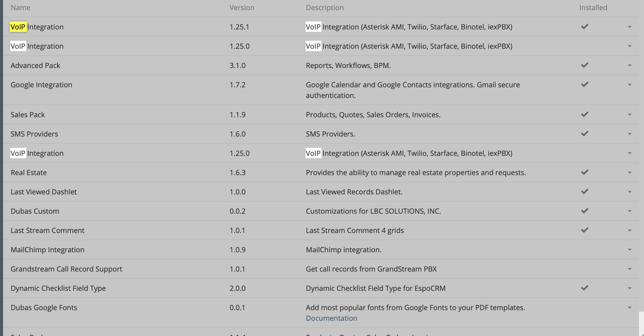This screenshot has width=644, height=336.
Task: Open the row menu for MailChimp Integration
Action: click(x=630, y=250)
